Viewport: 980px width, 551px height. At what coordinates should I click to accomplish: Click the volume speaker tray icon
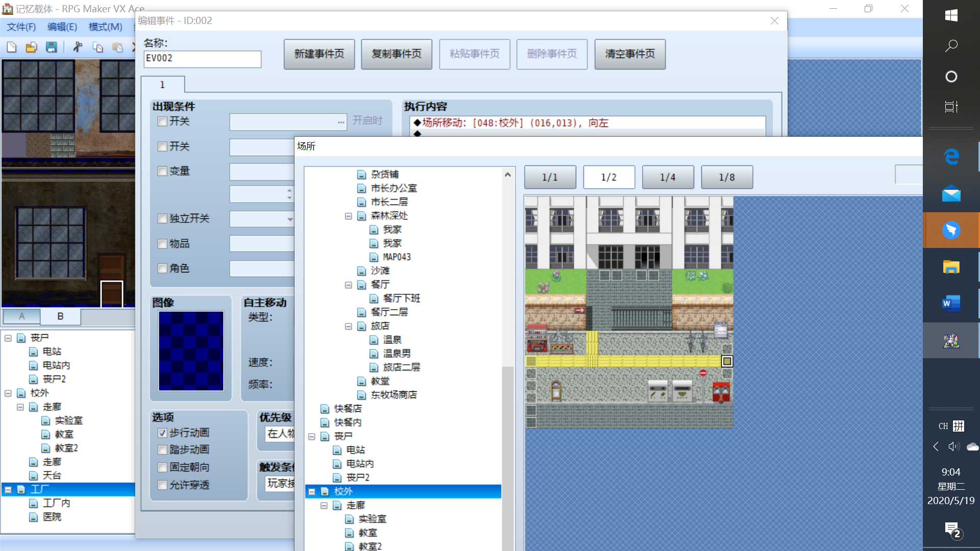coord(953,447)
